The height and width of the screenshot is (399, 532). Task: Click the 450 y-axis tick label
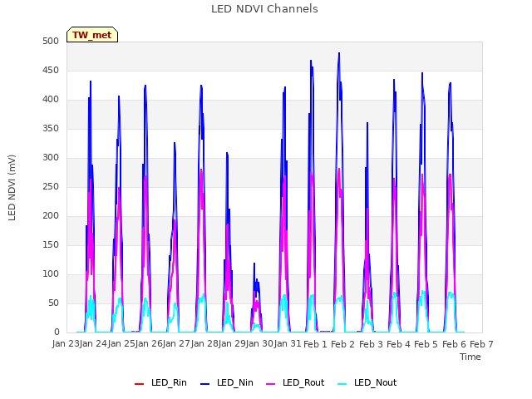51,71
